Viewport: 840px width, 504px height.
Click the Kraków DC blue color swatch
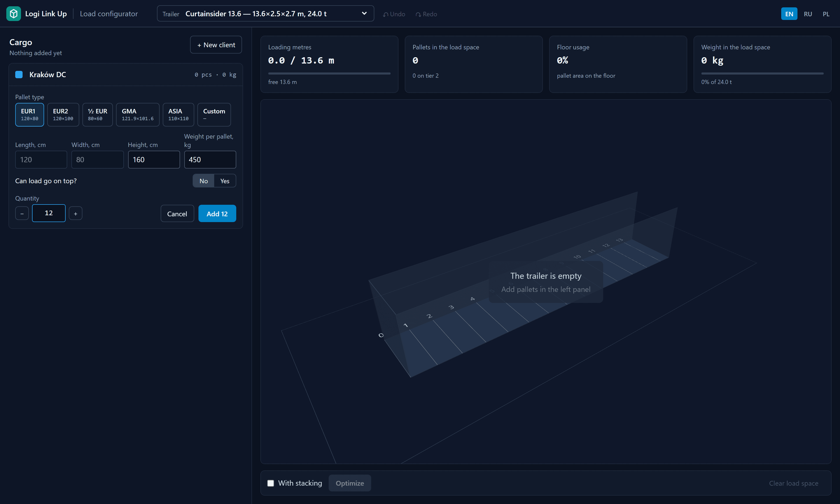pyautogui.click(x=19, y=74)
